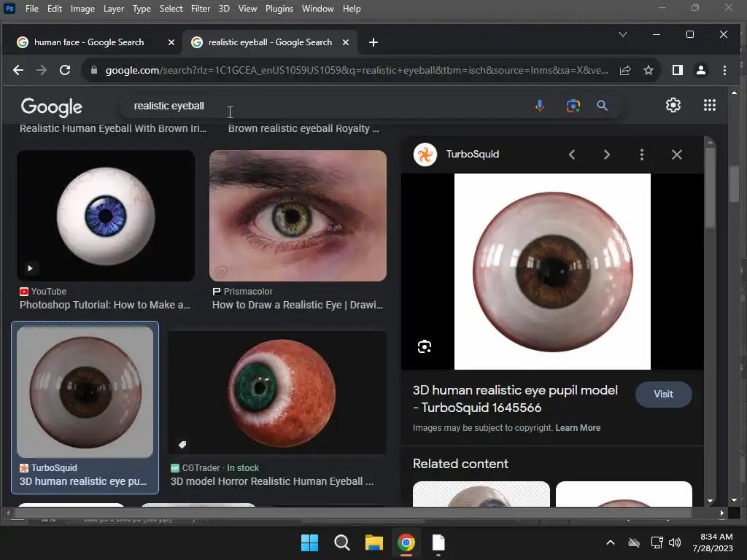The image size is (747, 560).
Task: Open the Photoshop View menu
Action: click(247, 9)
